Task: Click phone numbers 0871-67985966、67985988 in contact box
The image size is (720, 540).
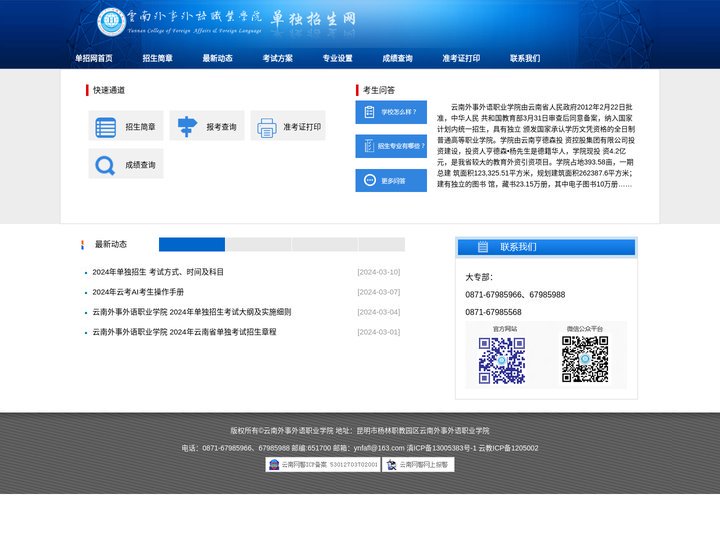Action: (x=515, y=295)
